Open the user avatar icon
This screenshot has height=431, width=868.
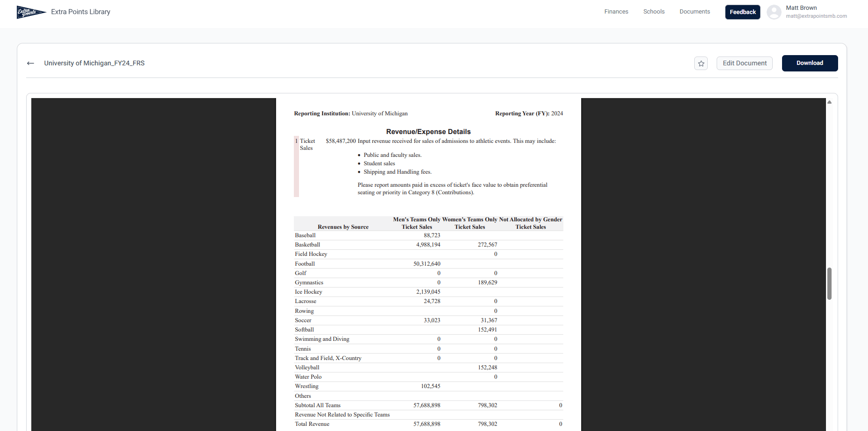point(774,12)
